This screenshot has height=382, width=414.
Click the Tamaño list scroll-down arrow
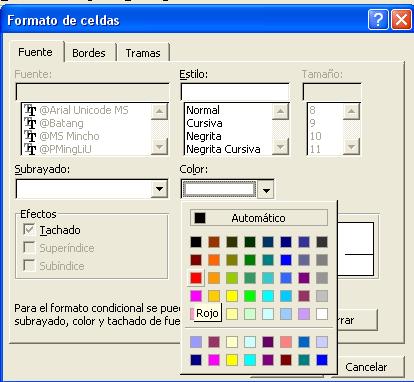351,147
